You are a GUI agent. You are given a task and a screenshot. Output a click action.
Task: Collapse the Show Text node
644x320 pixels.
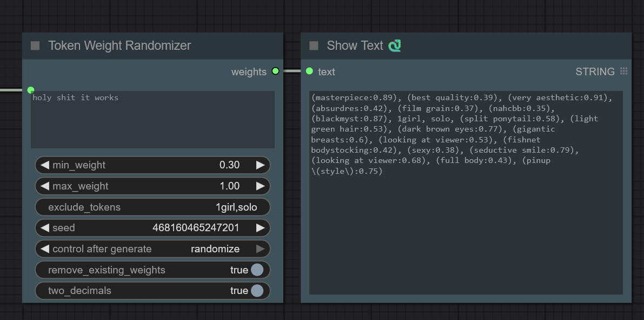point(314,45)
